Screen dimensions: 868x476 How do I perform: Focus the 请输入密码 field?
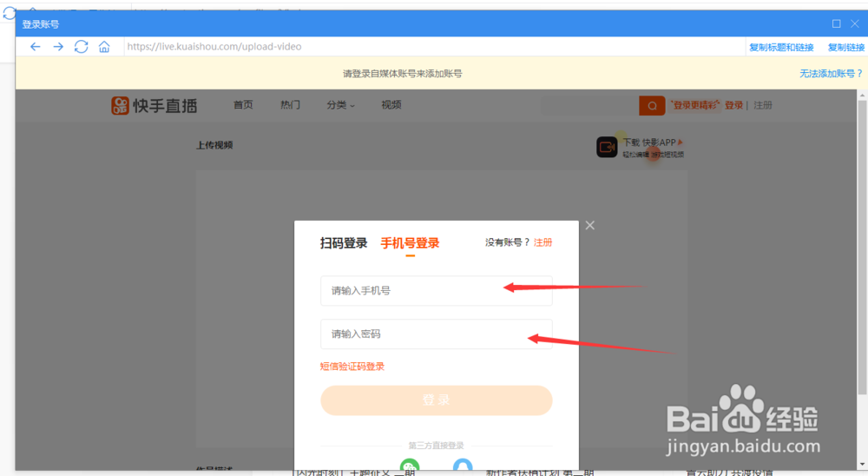tap(437, 334)
